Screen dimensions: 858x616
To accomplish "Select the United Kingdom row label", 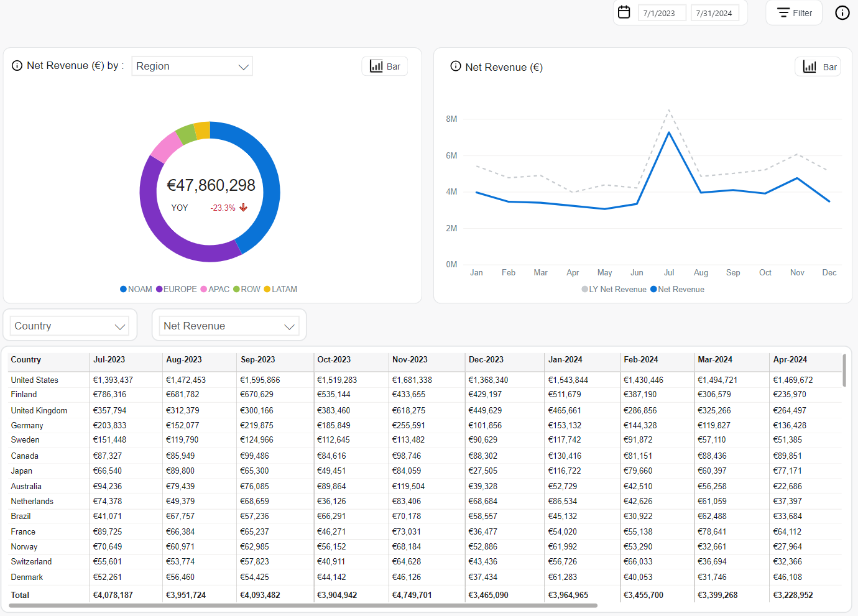I will (39, 410).
